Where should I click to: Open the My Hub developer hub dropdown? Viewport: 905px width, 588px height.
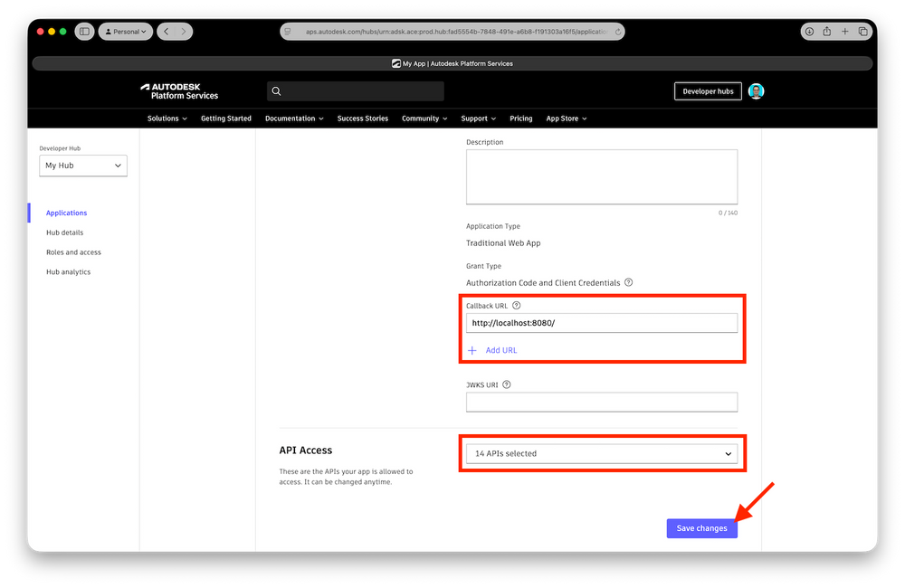[x=83, y=166]
